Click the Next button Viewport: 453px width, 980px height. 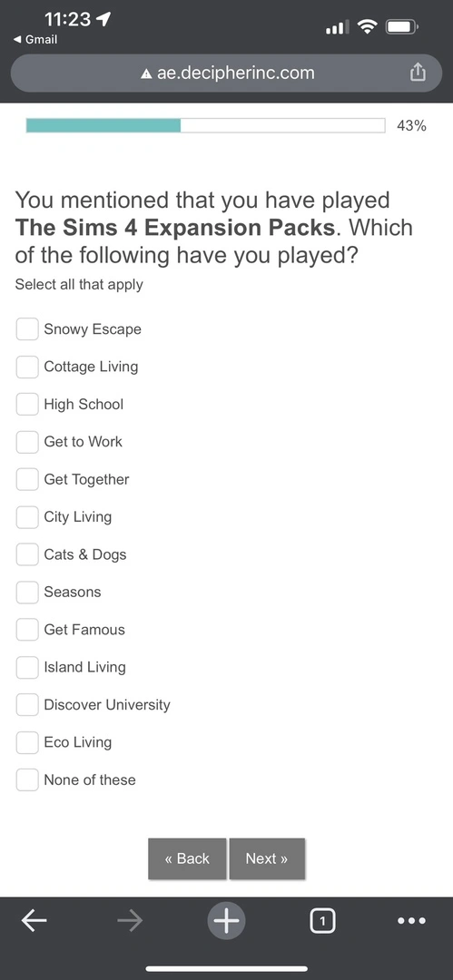point(267,858)
